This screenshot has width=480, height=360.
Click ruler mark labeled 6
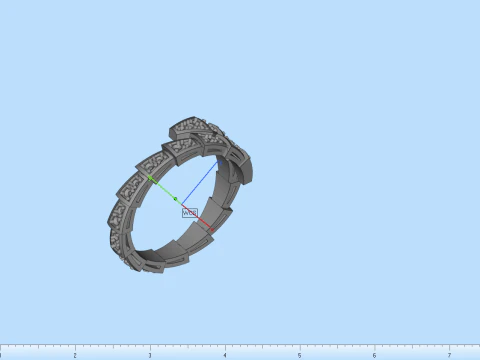coord(374,355)
